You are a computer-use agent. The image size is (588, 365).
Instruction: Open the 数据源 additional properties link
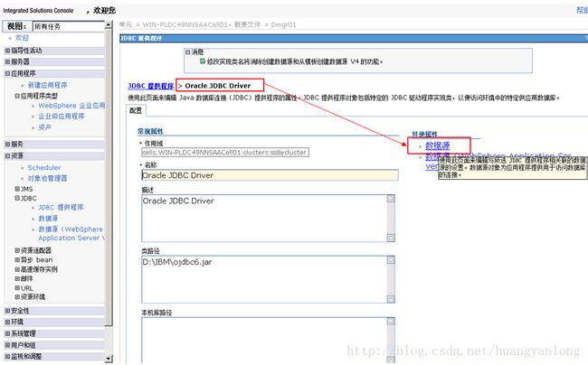coord(437,145)
